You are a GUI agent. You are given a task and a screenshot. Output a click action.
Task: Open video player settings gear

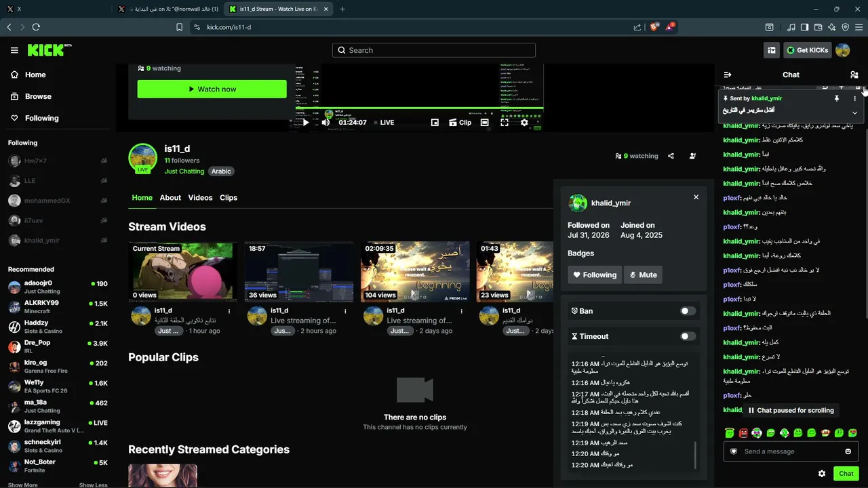pos(524,123)
